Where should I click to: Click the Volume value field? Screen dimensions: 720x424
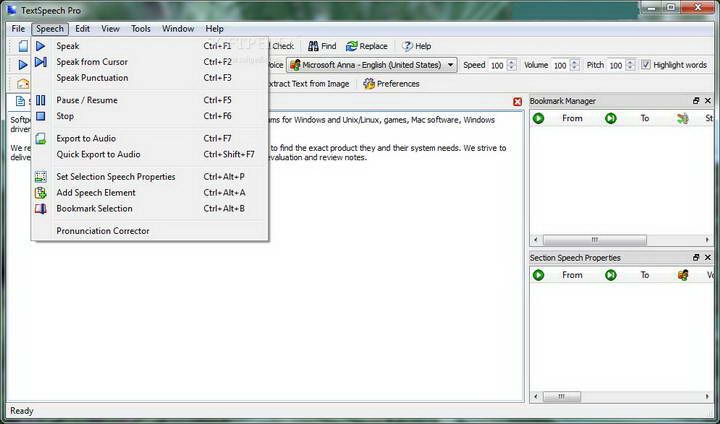click(x=560, y=65)
